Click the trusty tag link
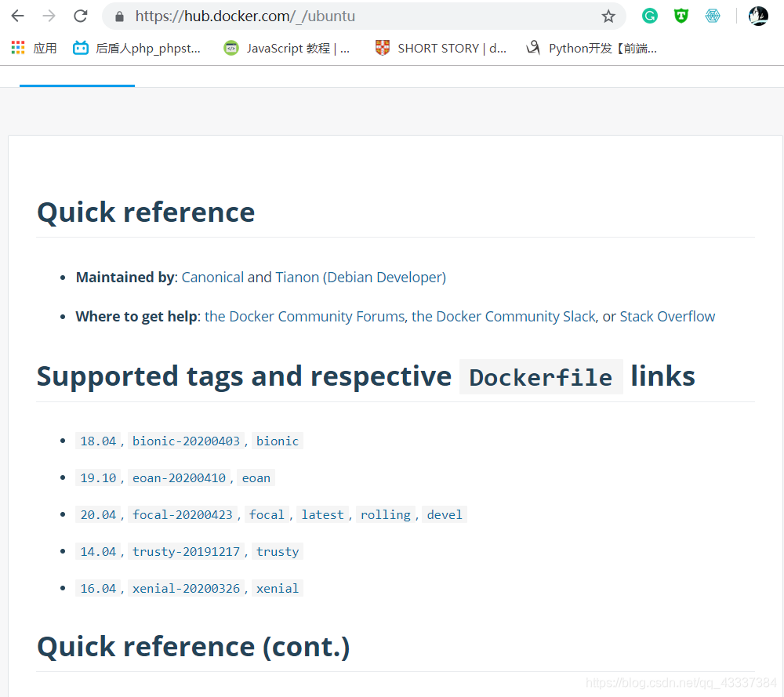The height and width of the screenshot is (697, 784). click(x=278, y=551)
